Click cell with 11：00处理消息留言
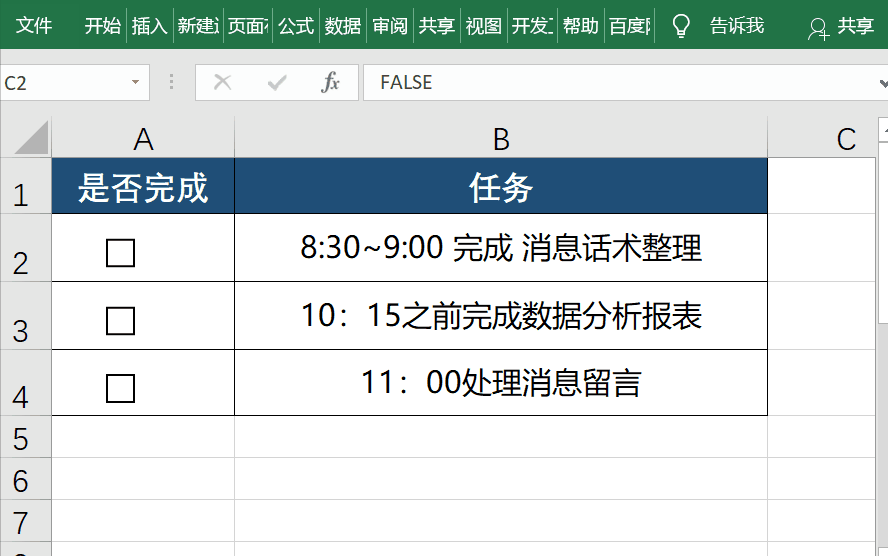888x556 pixels. tap(501, 383)
